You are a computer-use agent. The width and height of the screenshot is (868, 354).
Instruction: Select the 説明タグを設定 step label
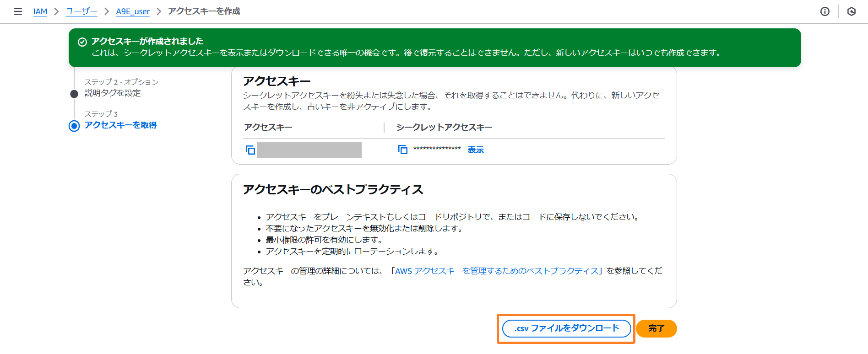click(x=113, y=93)
